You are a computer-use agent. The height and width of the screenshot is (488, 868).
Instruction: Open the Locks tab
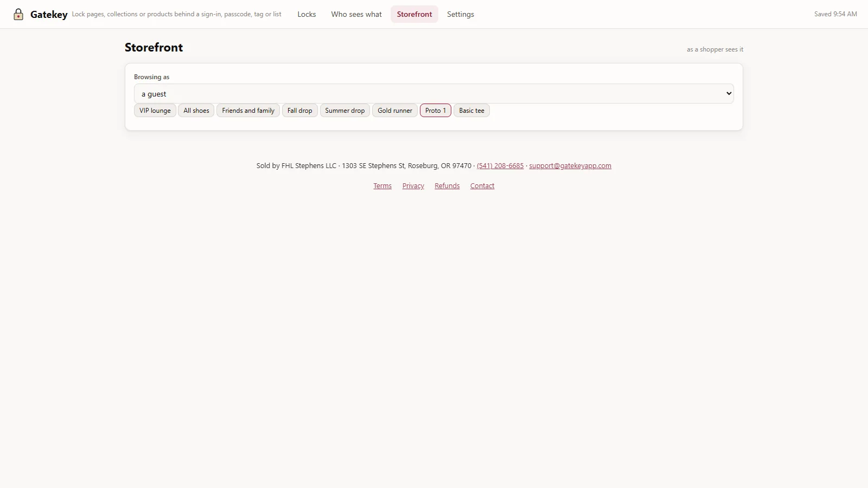coord(307,14)
